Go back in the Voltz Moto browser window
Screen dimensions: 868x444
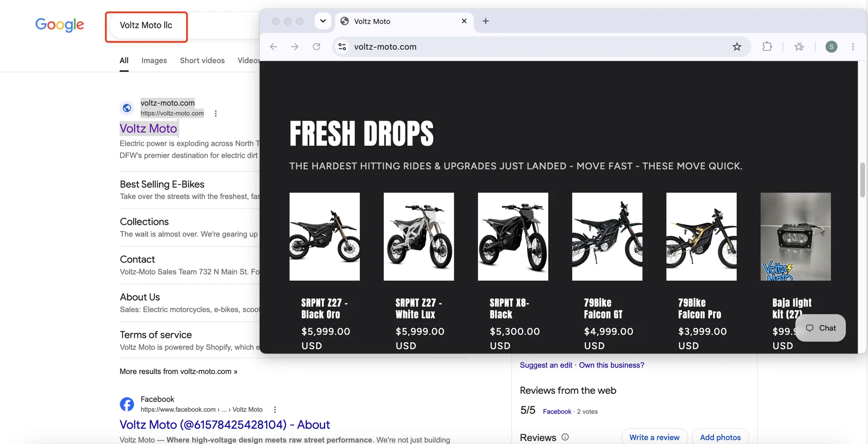[x=273, y=47]
